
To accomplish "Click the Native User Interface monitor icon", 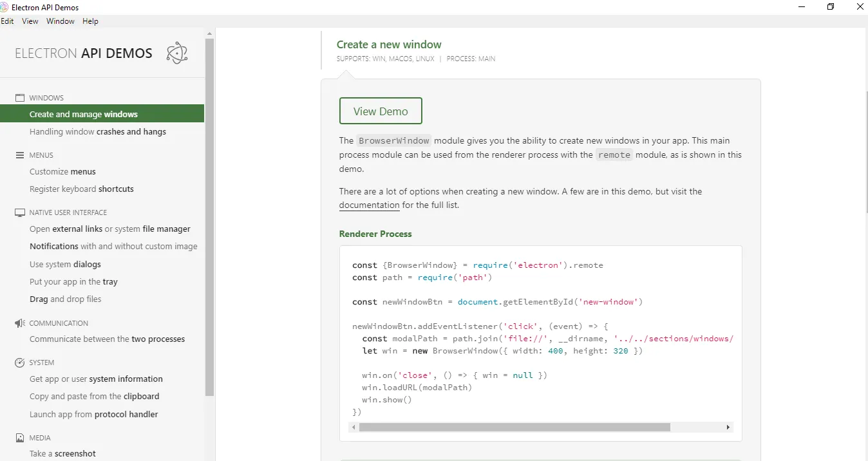I will 20,212.
